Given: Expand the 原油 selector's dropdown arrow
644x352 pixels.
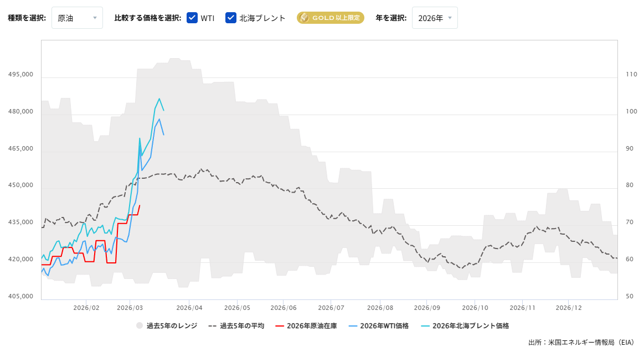Looking at the screenshot, I should click(95, 17).
